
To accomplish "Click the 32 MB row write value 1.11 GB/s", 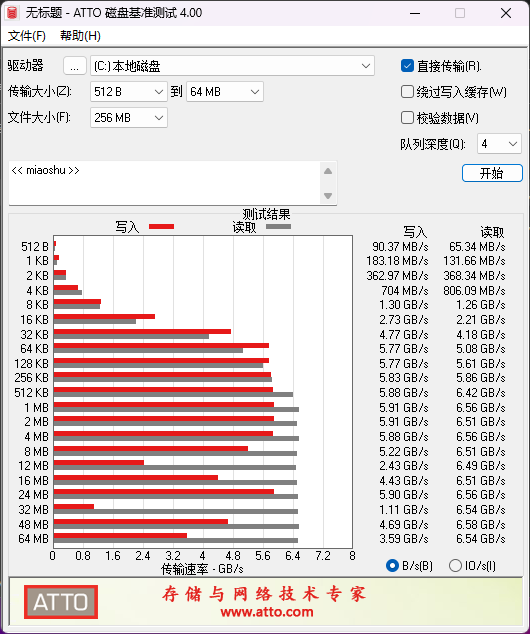I will tap(403, 510).
